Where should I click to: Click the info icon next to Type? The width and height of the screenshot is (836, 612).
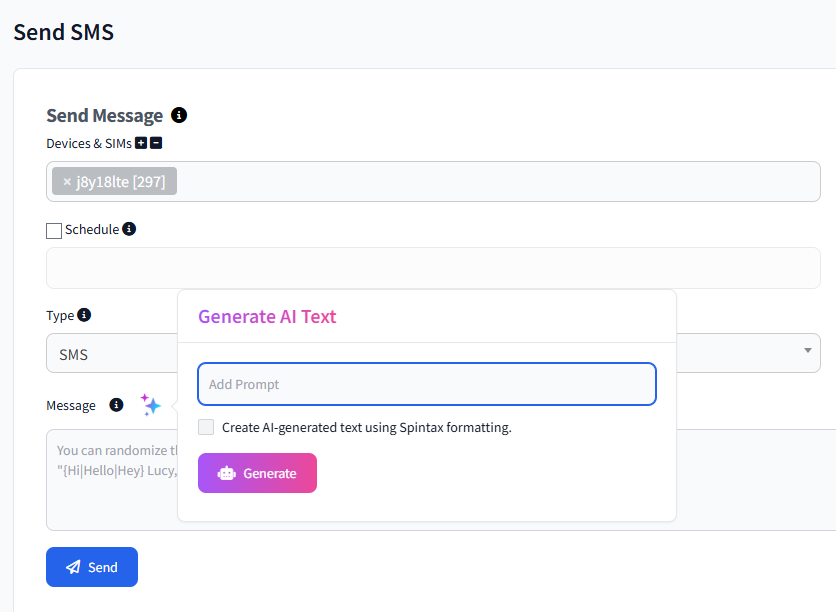point(84,315)
